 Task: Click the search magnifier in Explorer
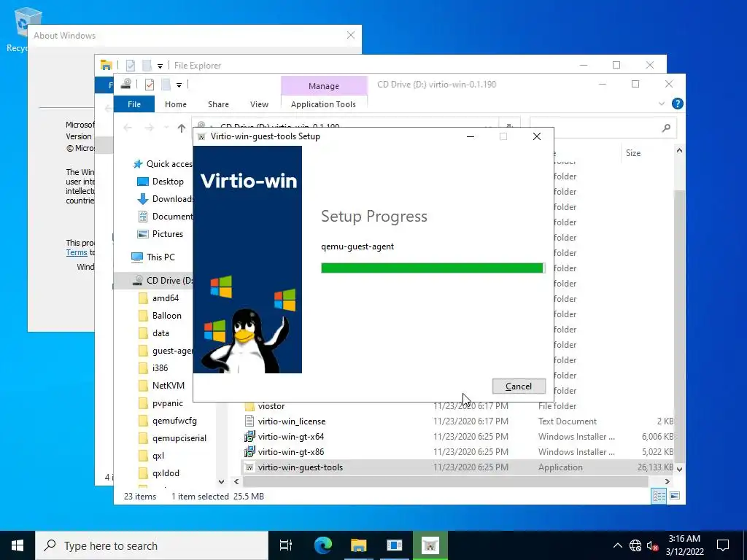[x=666, y=128]
